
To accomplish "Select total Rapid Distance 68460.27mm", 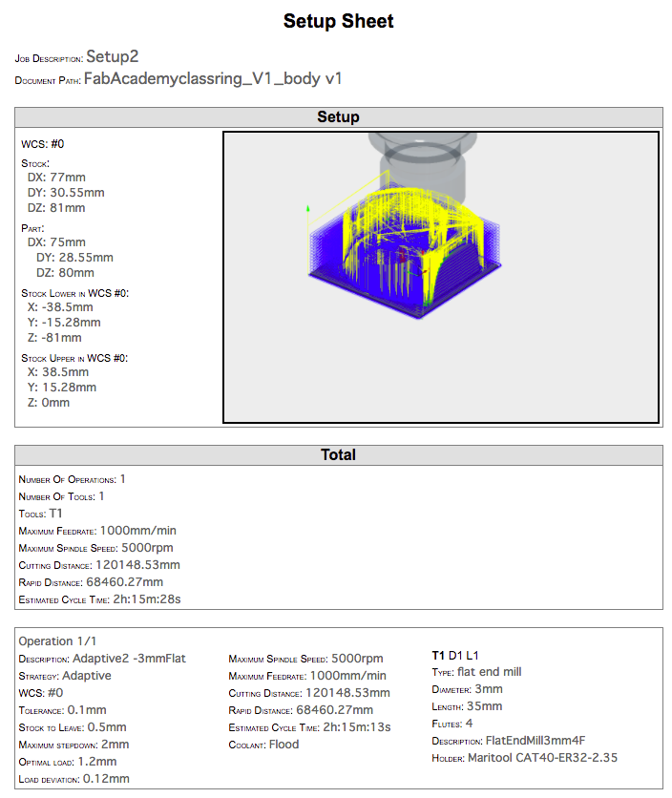I will (91, 582).
